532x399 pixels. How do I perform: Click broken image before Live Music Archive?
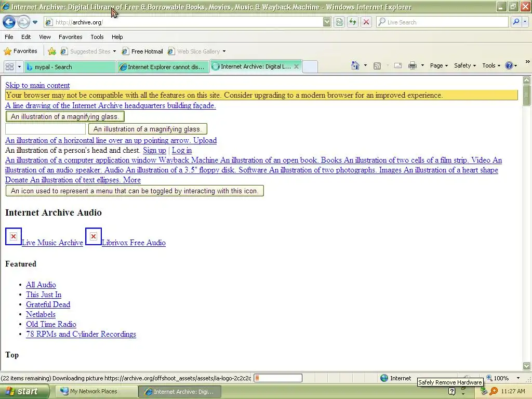point(14,236)
